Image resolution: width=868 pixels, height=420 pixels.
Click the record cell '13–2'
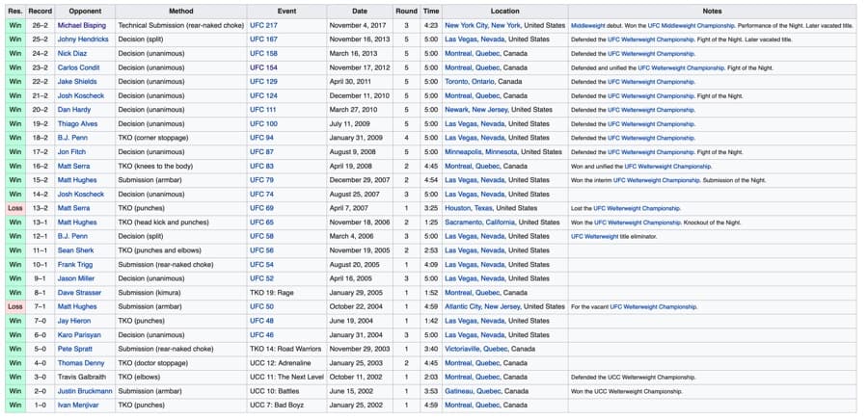[x=40, y=208]
